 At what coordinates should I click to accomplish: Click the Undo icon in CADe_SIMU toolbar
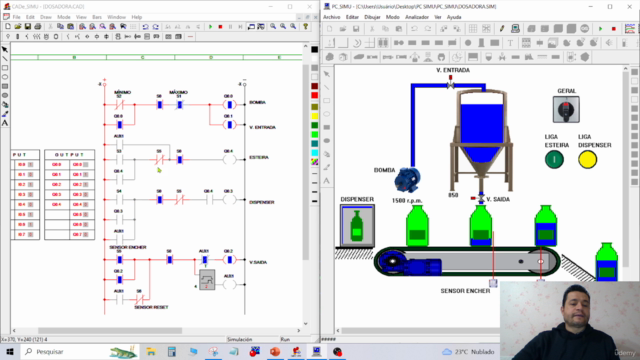click(145, 27)
